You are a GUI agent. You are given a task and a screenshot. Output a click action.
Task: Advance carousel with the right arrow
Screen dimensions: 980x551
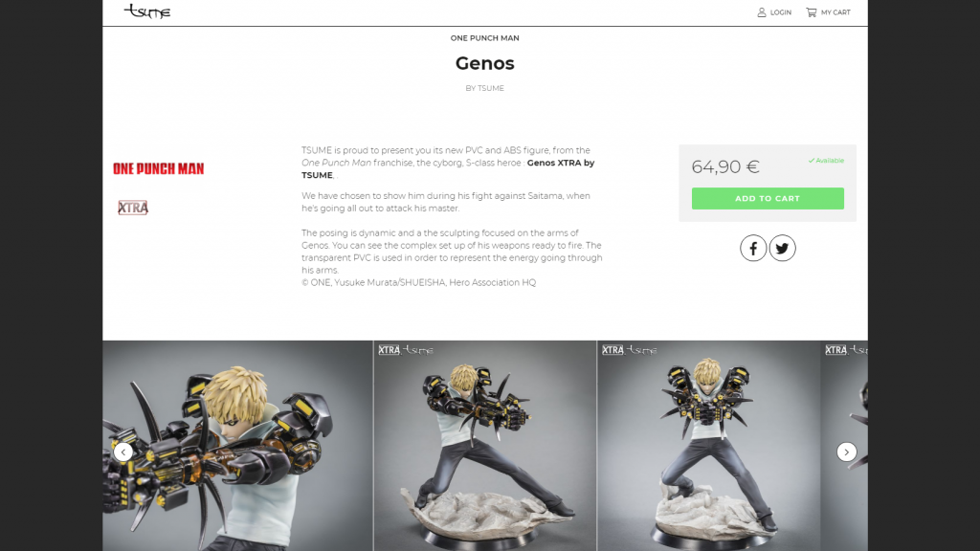[x=846, y=452]
